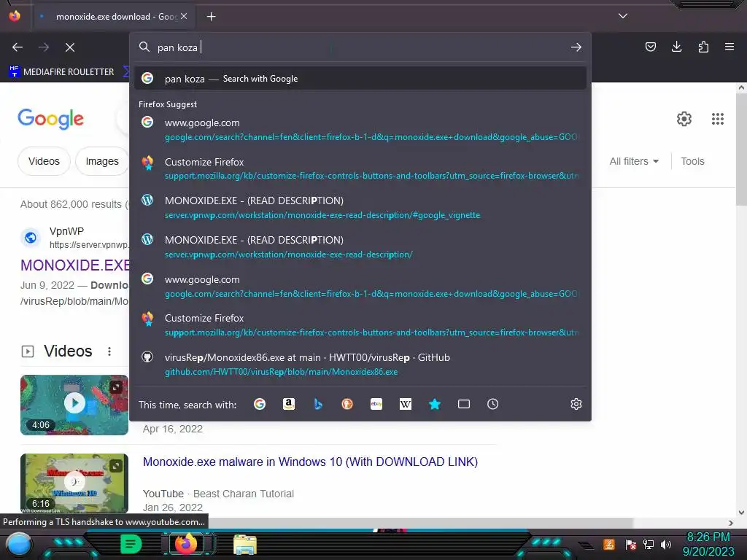Open Google apps grid
The height and width of the screenshot is (560, 747).
tap(718, 119)
